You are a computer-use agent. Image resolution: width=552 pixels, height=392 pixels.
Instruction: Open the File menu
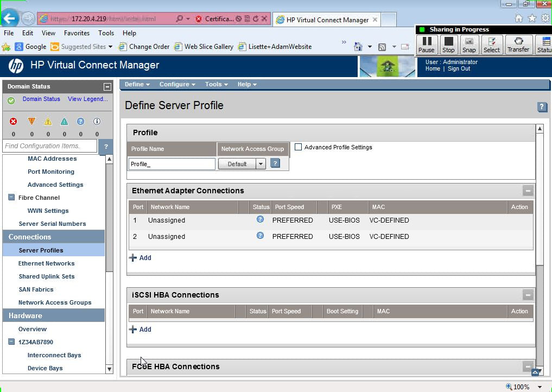click(x=9, y=33)
